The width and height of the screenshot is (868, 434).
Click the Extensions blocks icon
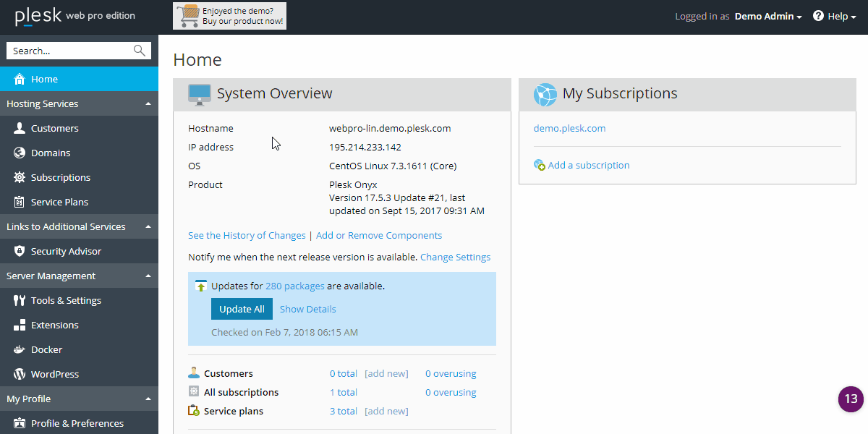(20, 325)
